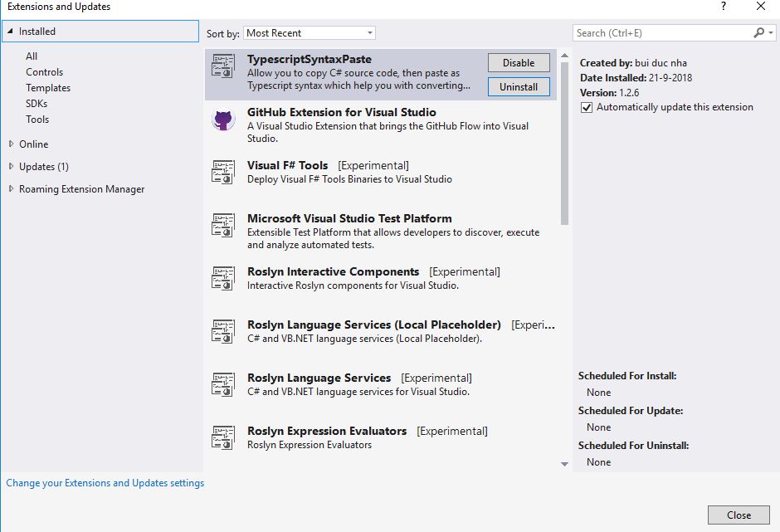The height and width of the screenshot is (532, 780).
Task: Uninstall the TypescriptSyntaxPaste extension
Action: [519, 86]
